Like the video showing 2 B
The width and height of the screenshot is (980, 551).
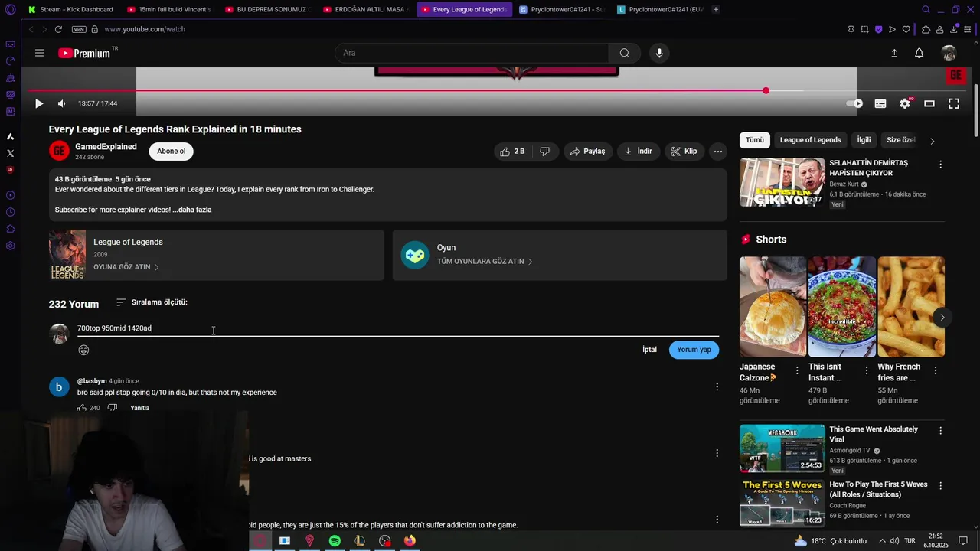512,151
